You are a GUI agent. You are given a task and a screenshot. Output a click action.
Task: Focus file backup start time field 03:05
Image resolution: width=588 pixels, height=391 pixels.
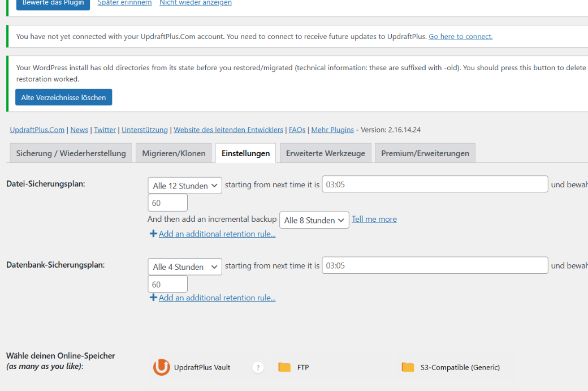pos(435,184)
